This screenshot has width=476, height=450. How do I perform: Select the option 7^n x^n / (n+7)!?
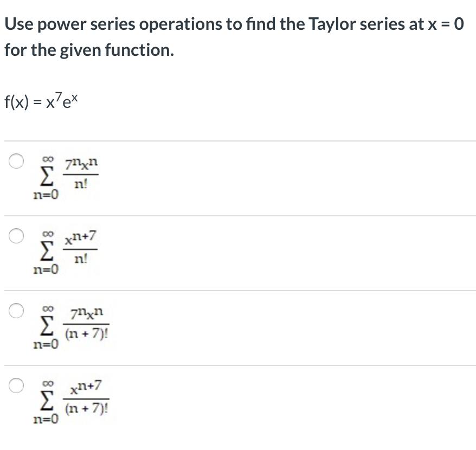click(17, 309)
